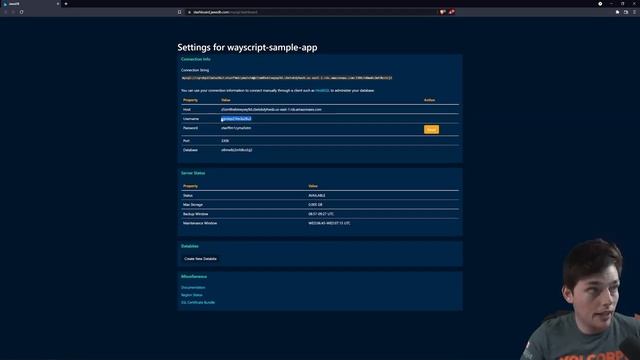640x360 pixels.
Task: Open the SSL Certificate Bundle link
Action: pos(198,302)
